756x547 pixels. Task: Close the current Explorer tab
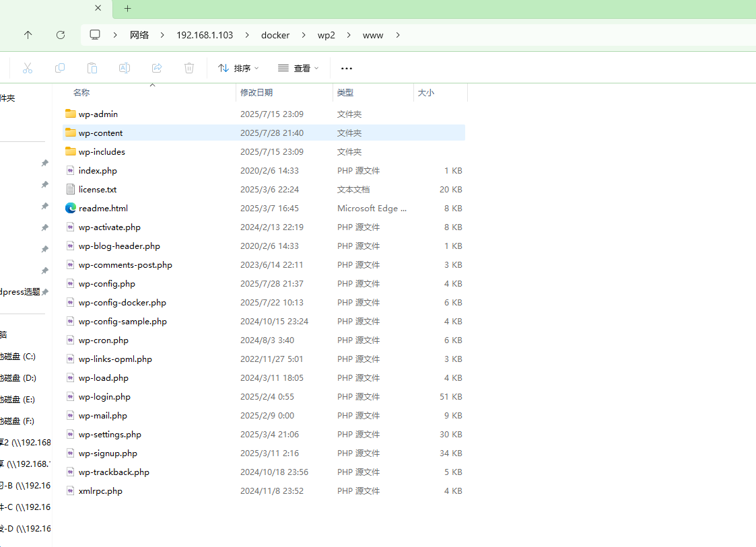98,8
